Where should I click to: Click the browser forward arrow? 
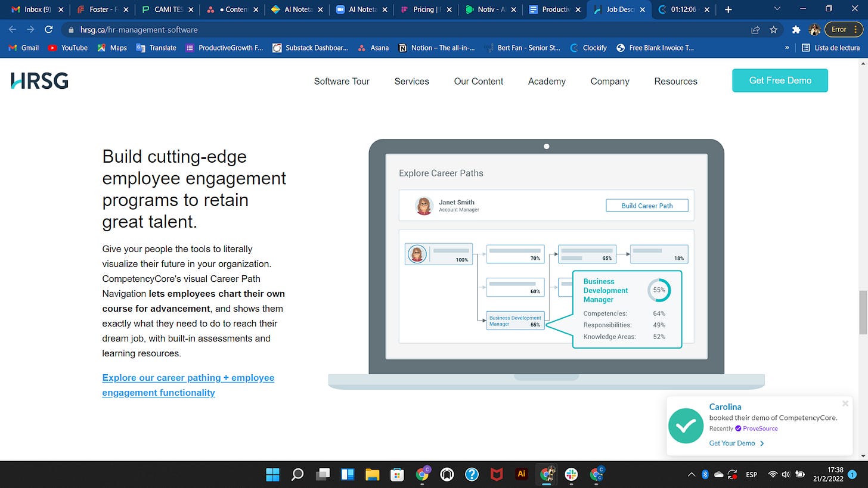coord(30,29)
